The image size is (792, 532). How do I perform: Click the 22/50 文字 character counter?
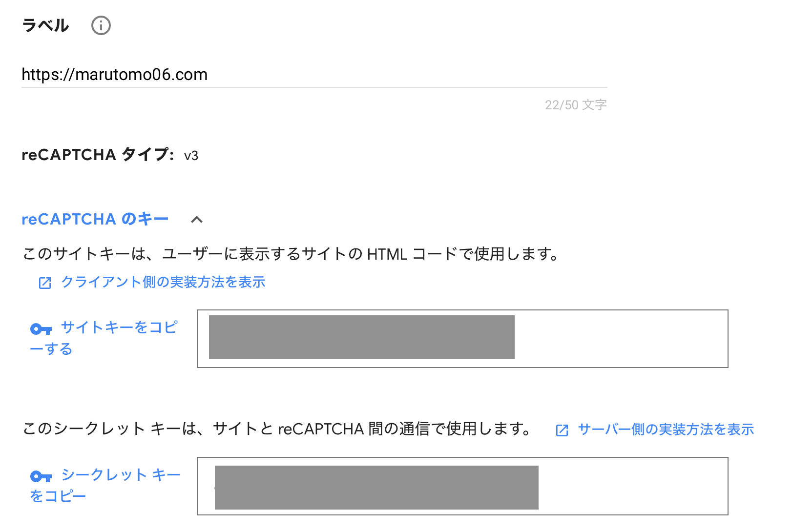576,105
